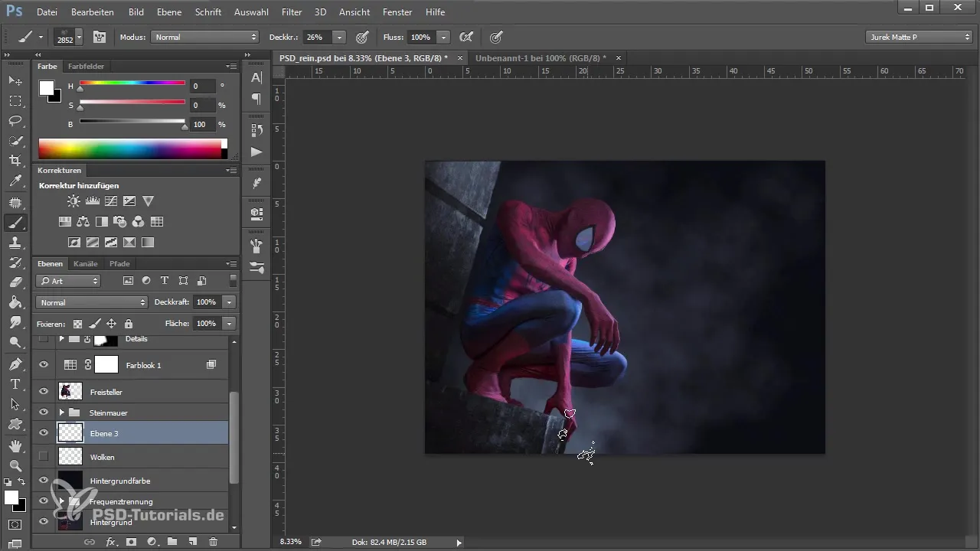Open the Fluss flow dropdown arrow
This screenshot has width=980, height=551.
point(444,37)
